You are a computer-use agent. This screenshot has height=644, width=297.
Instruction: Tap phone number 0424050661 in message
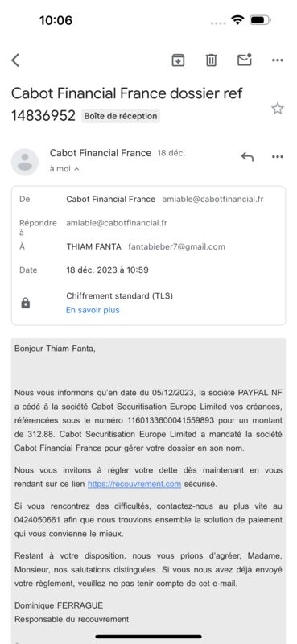click(x=37, y=519)
